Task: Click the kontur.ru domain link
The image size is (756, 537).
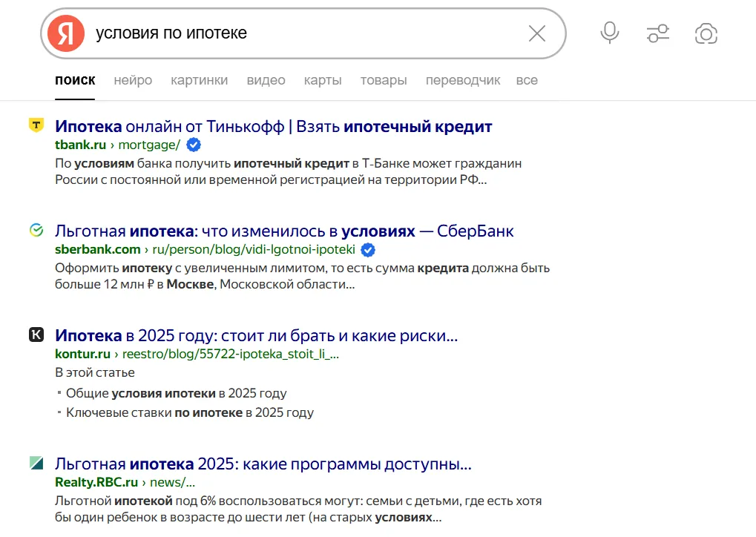Action: pos(82,354)
